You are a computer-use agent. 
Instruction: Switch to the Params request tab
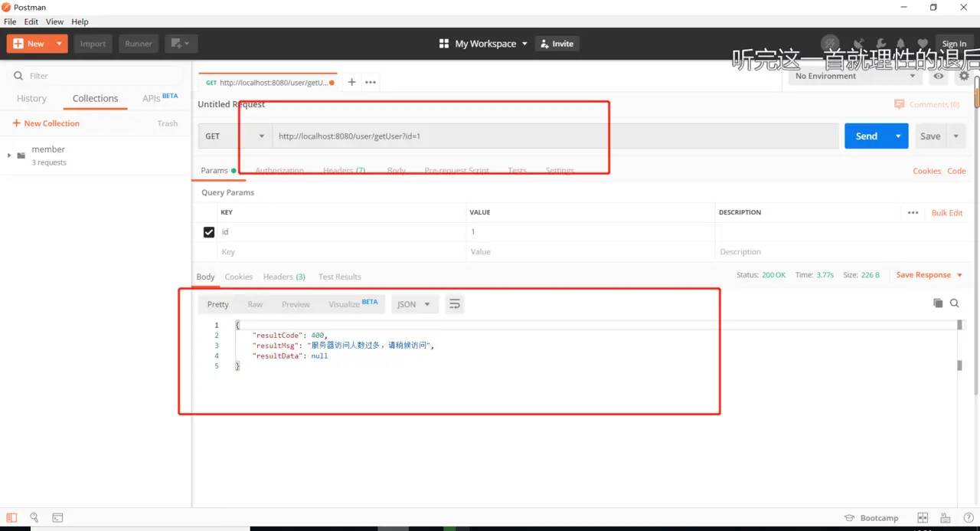coord(218,171)
